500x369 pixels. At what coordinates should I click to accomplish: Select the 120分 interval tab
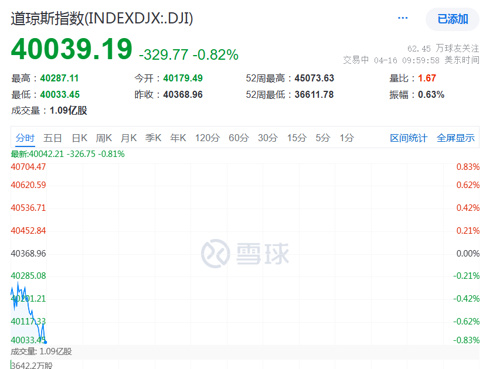coord(207,138)
